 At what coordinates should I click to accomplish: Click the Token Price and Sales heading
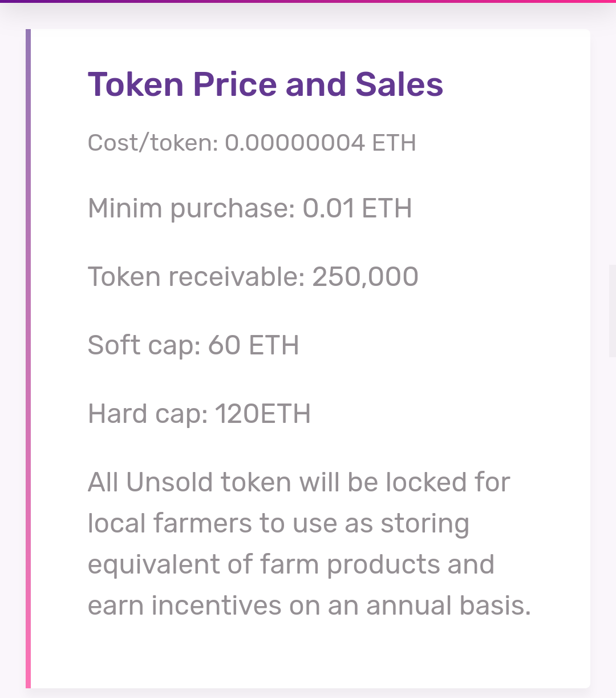[x=265, y=84]
